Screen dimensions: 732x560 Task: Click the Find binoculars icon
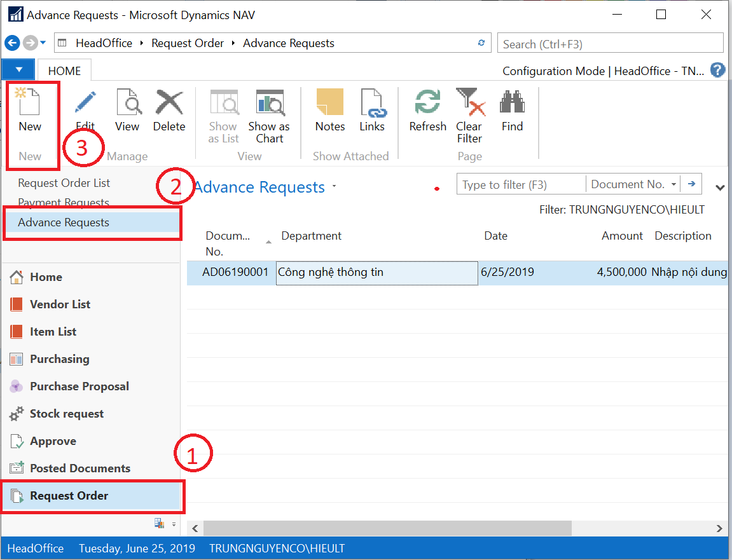512,102
